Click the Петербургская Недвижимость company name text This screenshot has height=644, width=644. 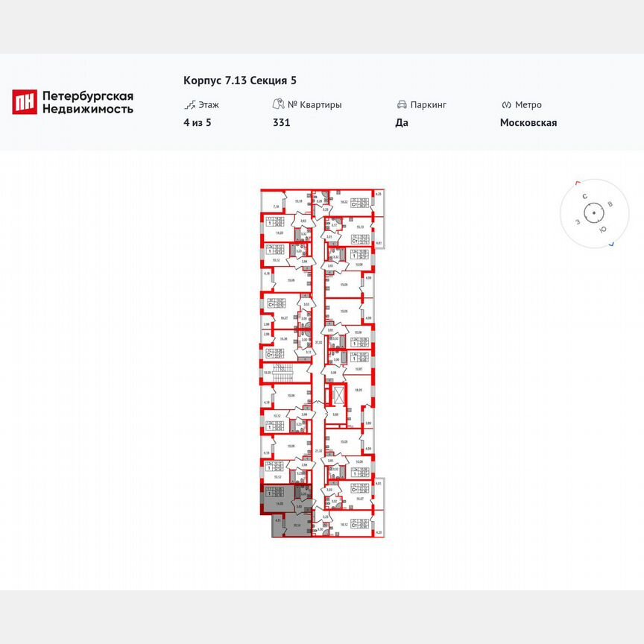88,102
